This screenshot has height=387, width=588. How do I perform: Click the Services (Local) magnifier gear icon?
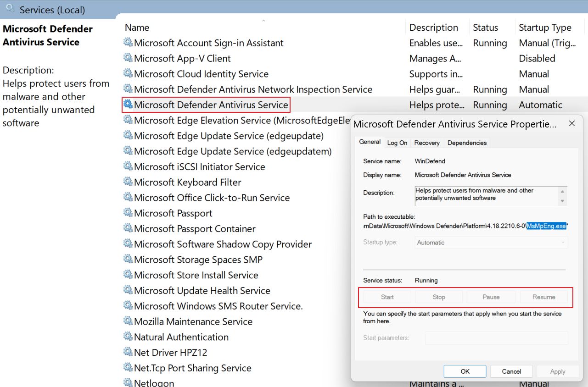9,8
